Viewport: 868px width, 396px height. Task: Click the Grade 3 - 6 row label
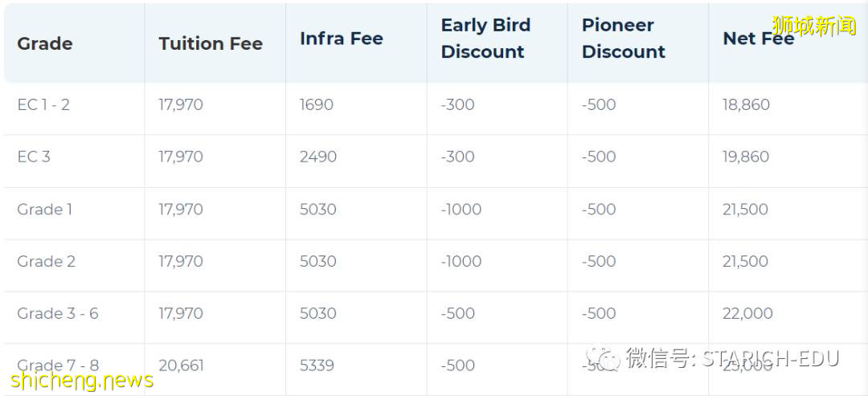coord(58,313)
